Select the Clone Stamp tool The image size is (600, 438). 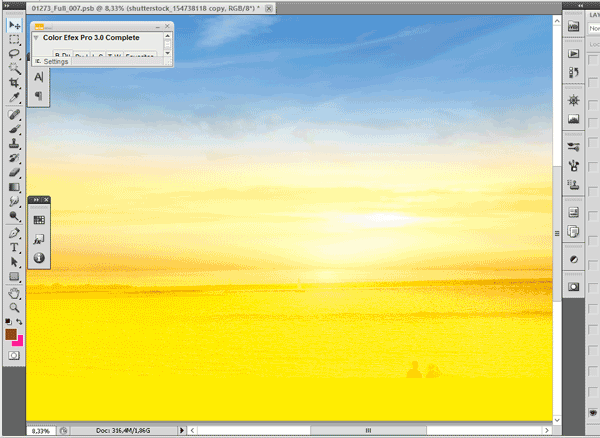pos(14,143)
